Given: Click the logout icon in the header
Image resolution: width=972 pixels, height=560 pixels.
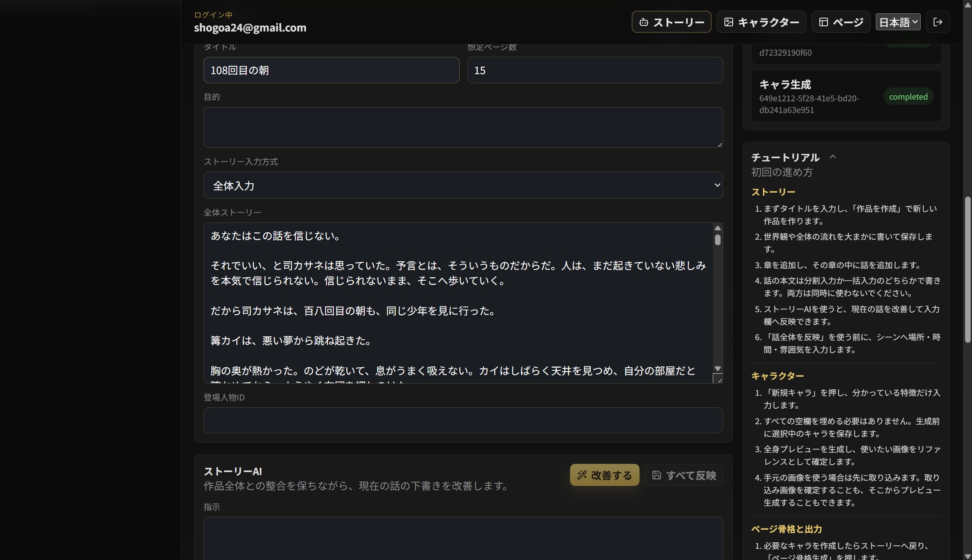Looking at the screenshot, I should coord(938,22).
